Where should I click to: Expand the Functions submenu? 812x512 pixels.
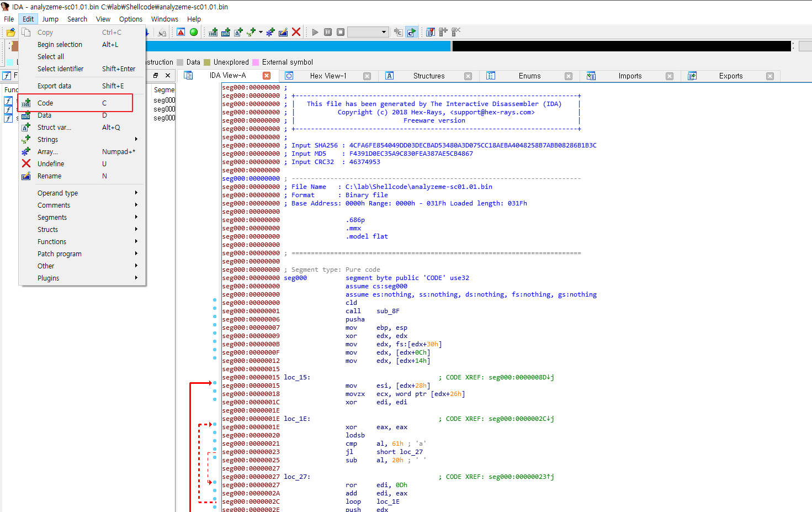click(82, 242)
